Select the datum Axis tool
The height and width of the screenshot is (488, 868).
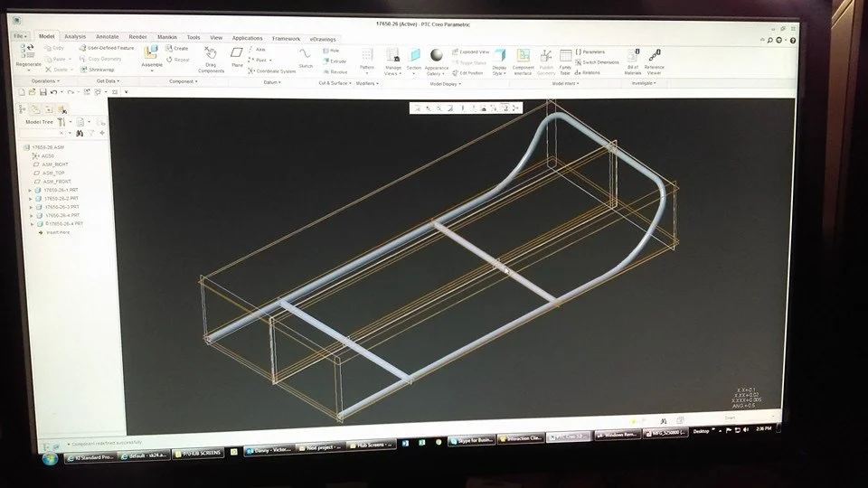(258, 49)
